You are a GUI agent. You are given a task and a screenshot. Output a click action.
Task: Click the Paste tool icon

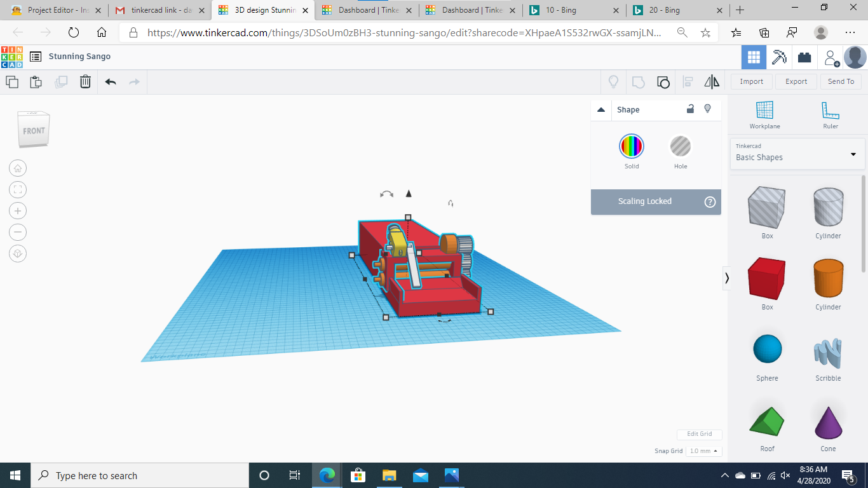[36, 81]
